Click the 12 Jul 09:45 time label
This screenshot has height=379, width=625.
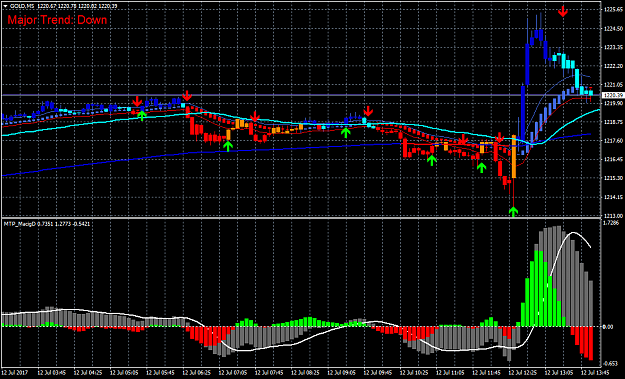pyautogui.click(x=378, y=373)
